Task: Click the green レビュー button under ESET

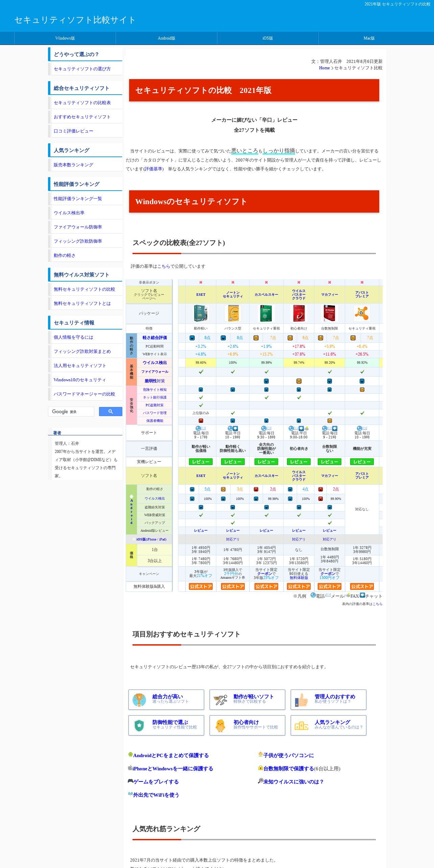Action: (201, 462)
